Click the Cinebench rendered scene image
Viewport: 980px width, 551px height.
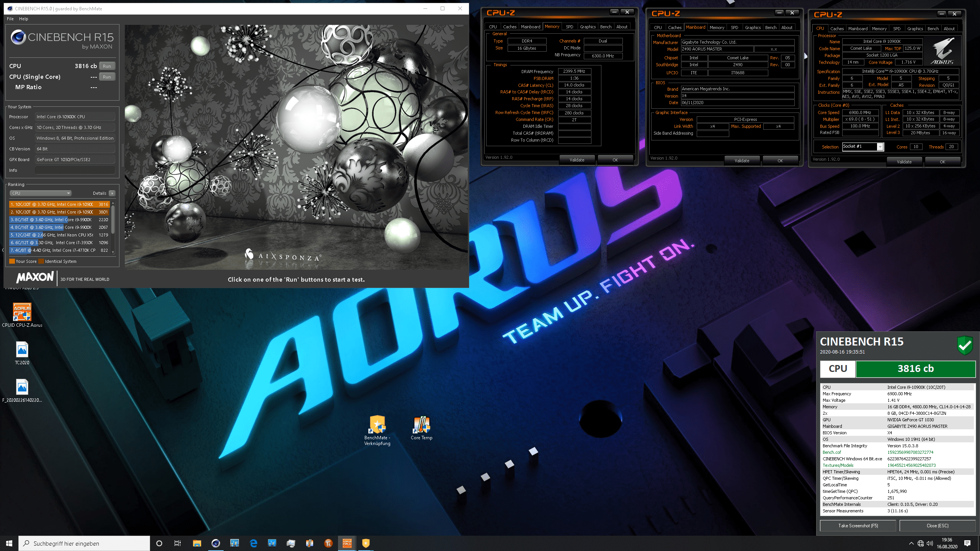tap(296, 147)
